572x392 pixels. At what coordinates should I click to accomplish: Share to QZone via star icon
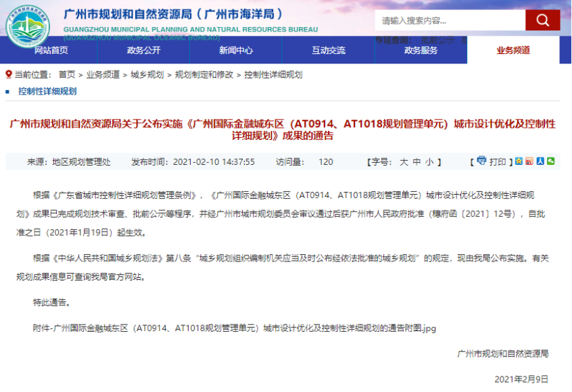coord(519,161)
